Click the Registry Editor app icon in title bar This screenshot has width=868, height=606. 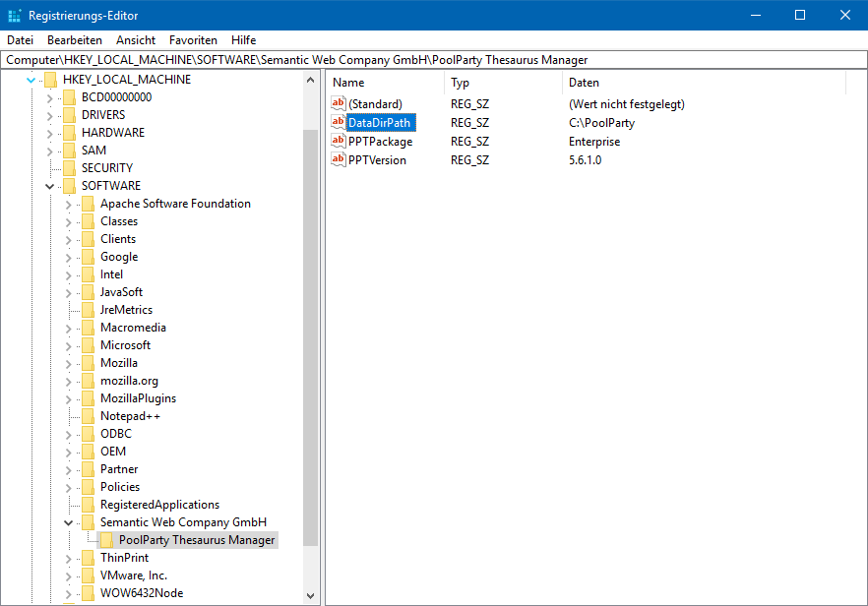(x=15, y=16)
